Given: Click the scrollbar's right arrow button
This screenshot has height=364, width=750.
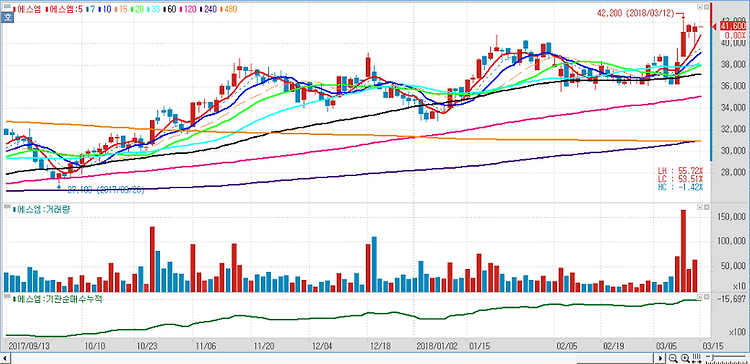Looking at the screenshot, I should tap(660, 358).
